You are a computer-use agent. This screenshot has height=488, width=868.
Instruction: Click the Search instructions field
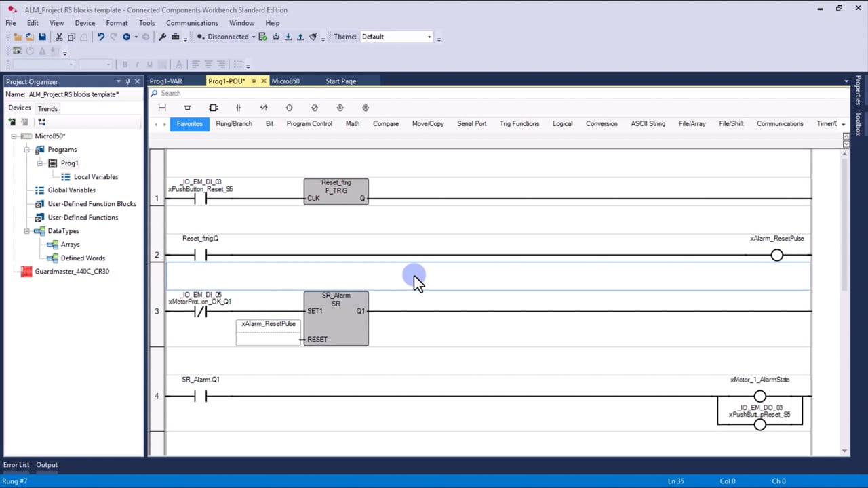(x=498, y=94)
